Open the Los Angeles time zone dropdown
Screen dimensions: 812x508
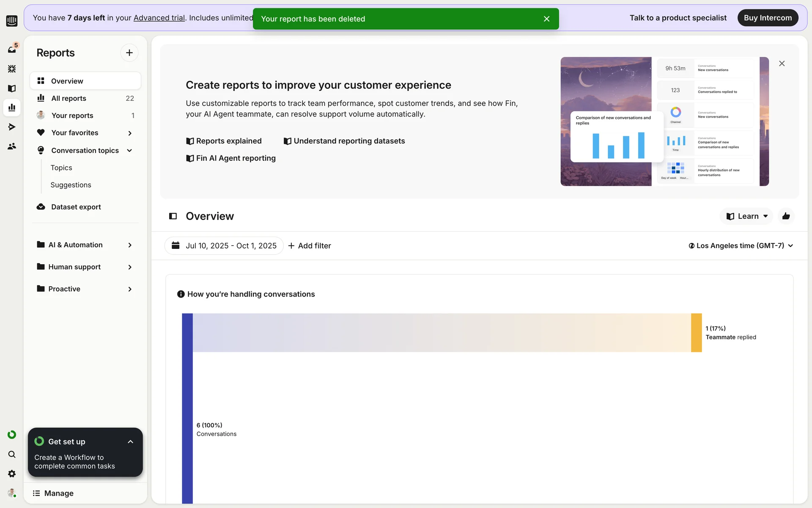click(741, 246)
